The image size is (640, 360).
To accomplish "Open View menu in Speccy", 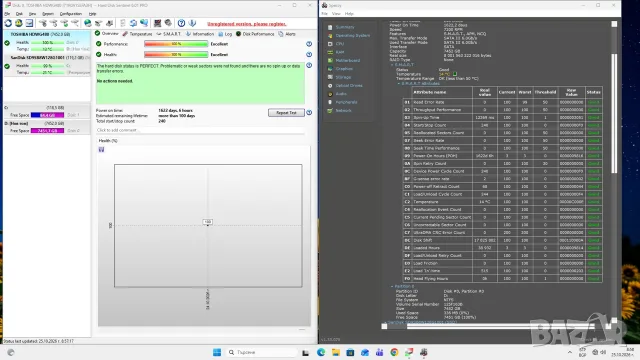I will pos(336,14).
